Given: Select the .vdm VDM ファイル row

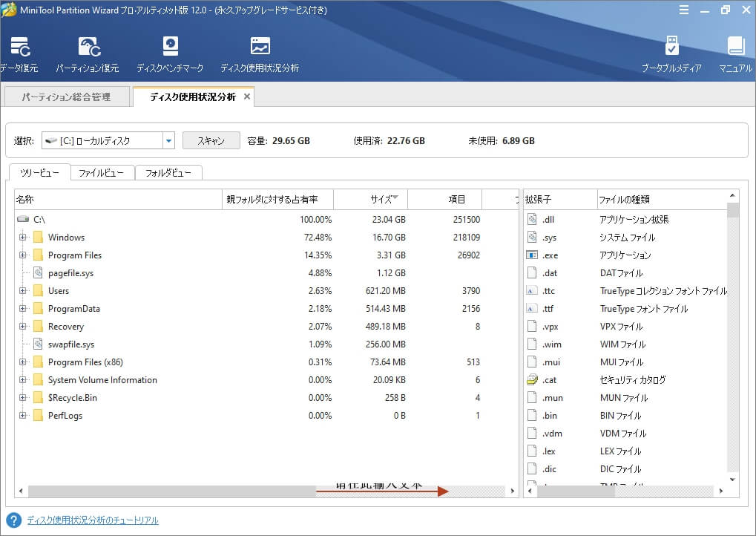Looking at the screenshot, I should click(x=625, y=434).
